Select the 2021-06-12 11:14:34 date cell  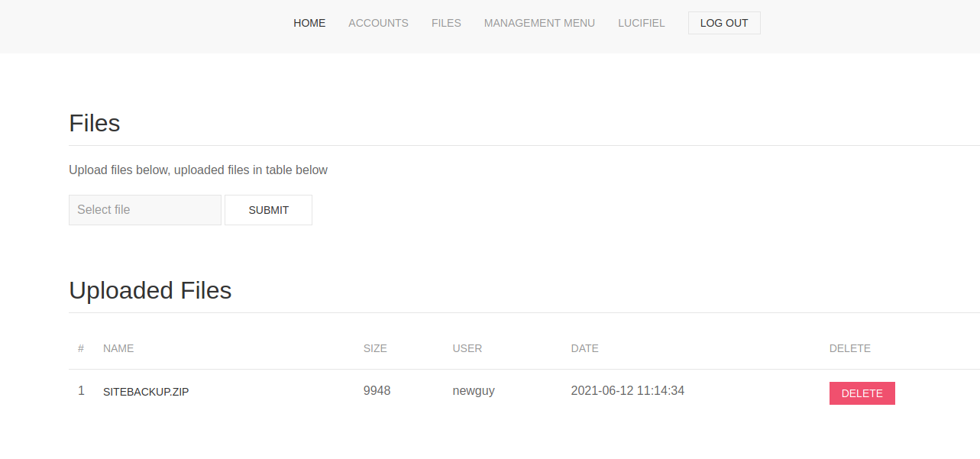click(x=628, y=390)
